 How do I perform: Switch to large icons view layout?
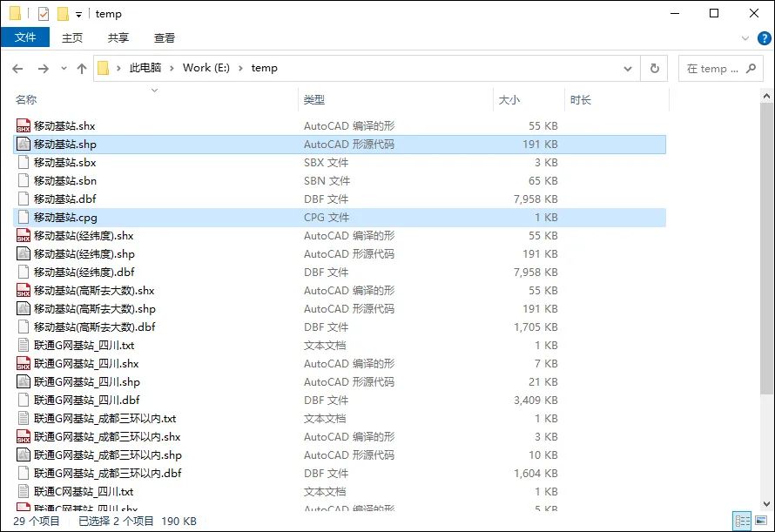[761, 521]
